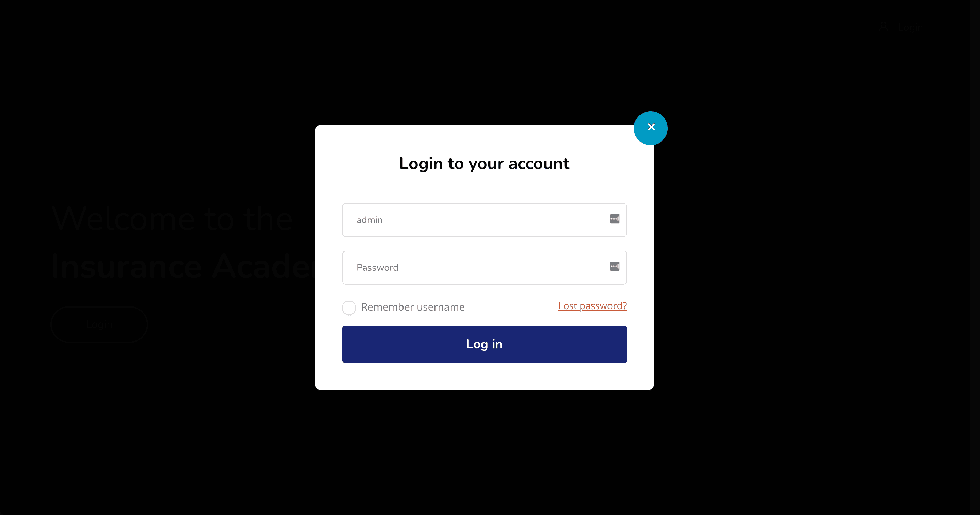Tick the Remember username checkbox
980x515 pixels.
coord(349,308)
